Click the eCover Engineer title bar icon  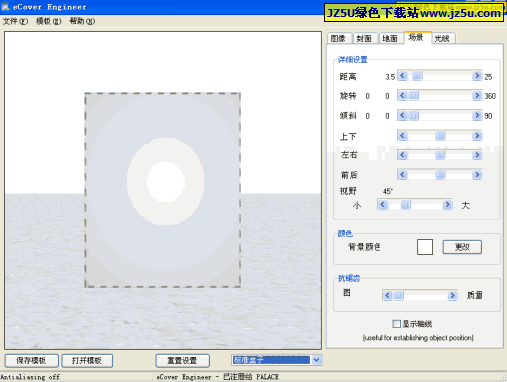5,6
